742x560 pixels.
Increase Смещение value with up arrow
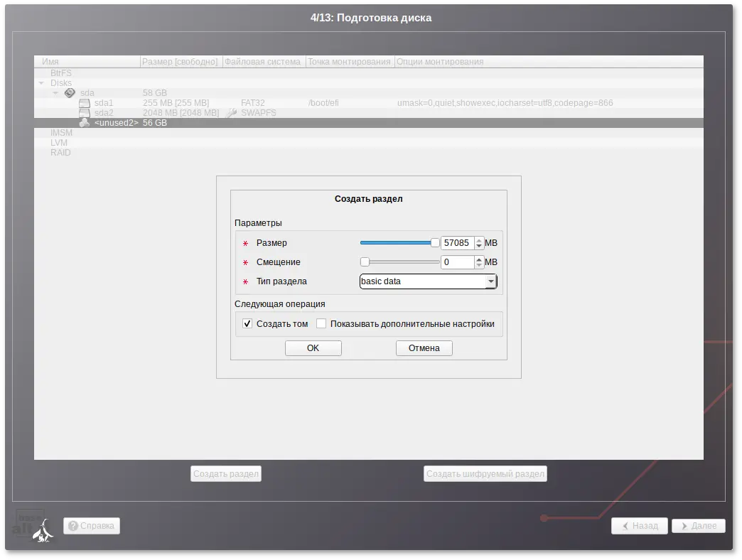[479, 259]
